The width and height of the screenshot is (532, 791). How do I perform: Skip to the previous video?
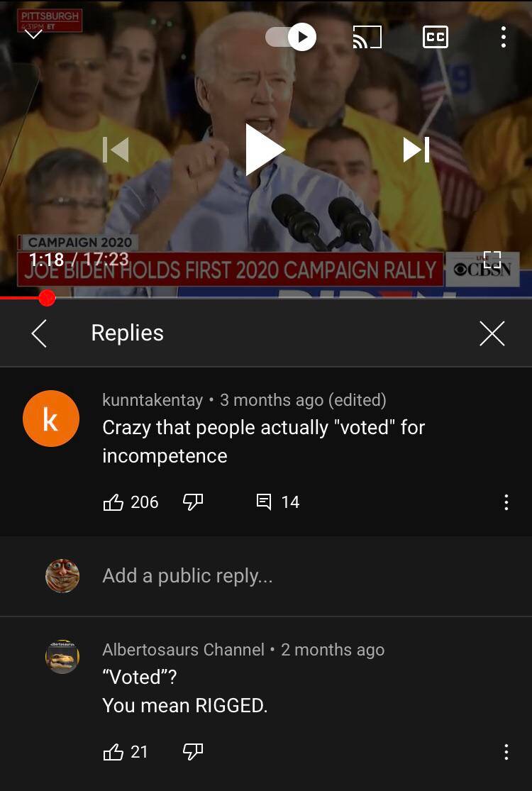(x=116, y=150)
